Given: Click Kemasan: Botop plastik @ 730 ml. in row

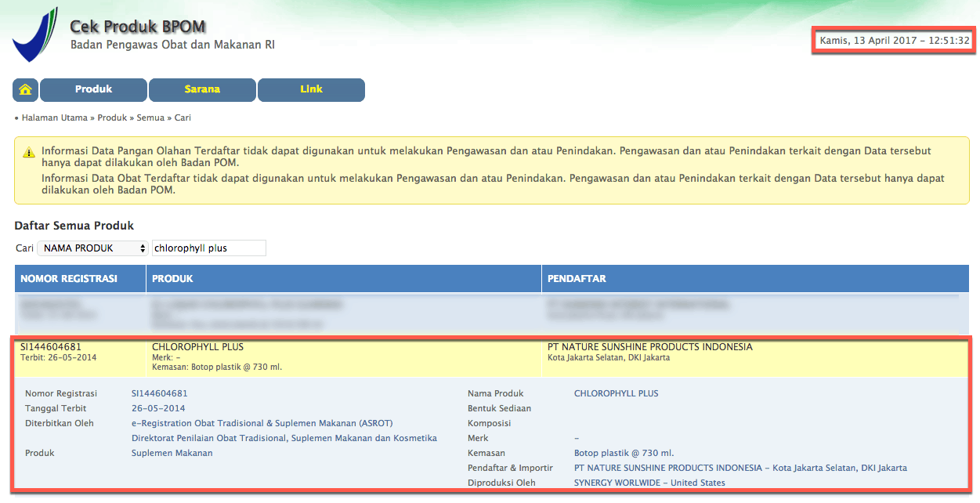Looking at the screenshot, I should pos(217,367).
